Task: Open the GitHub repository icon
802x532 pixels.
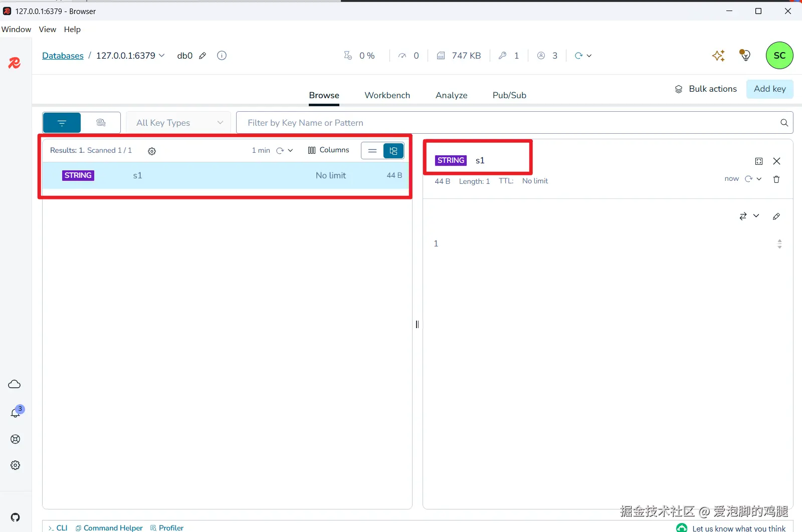Action: [16, 517]
